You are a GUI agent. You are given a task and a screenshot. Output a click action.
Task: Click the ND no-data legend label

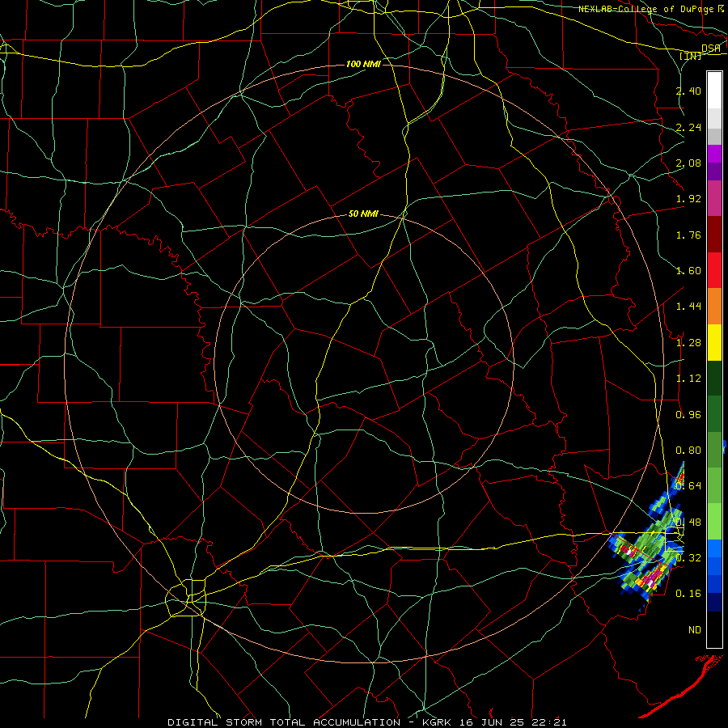click(695, 630)
